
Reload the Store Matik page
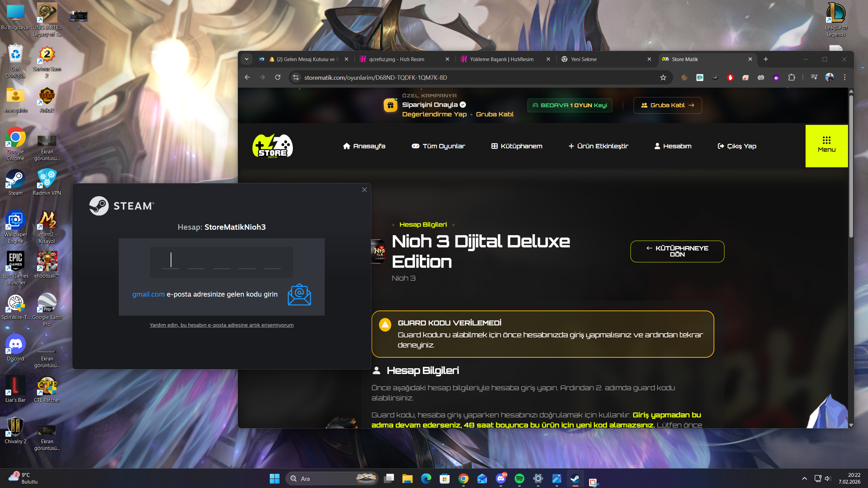[x=278, y=77]
